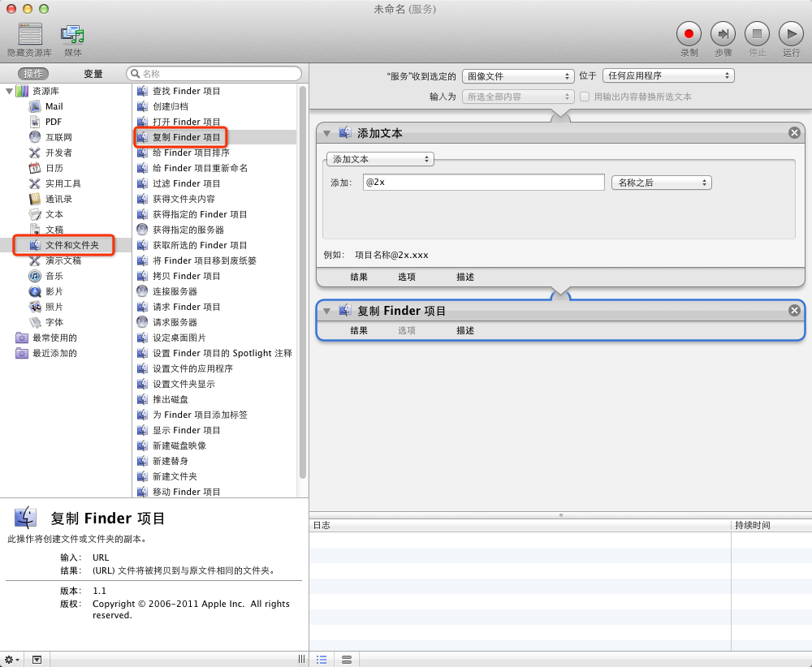Select the 日历 calendar category
Image resolution: width=812 pixels, height=667 pixels.
coord(54,168)
